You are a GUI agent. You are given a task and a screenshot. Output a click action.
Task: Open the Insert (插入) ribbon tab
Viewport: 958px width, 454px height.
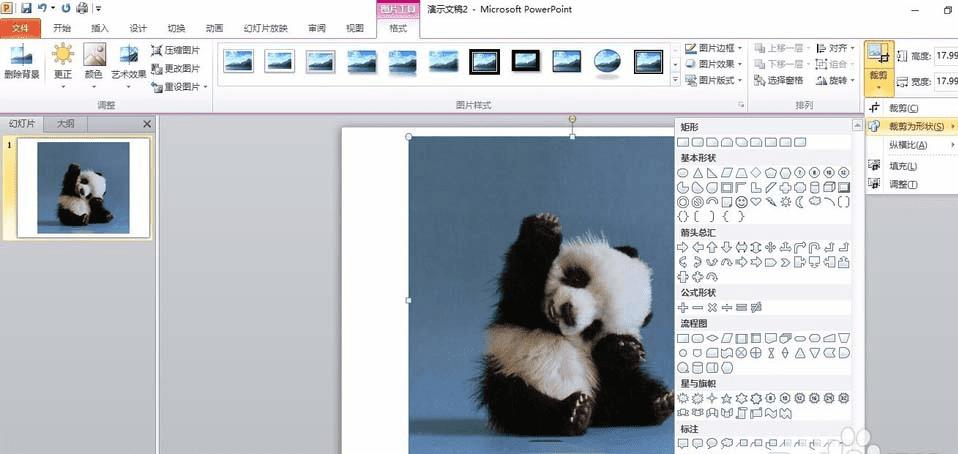[x=100, y=28]
